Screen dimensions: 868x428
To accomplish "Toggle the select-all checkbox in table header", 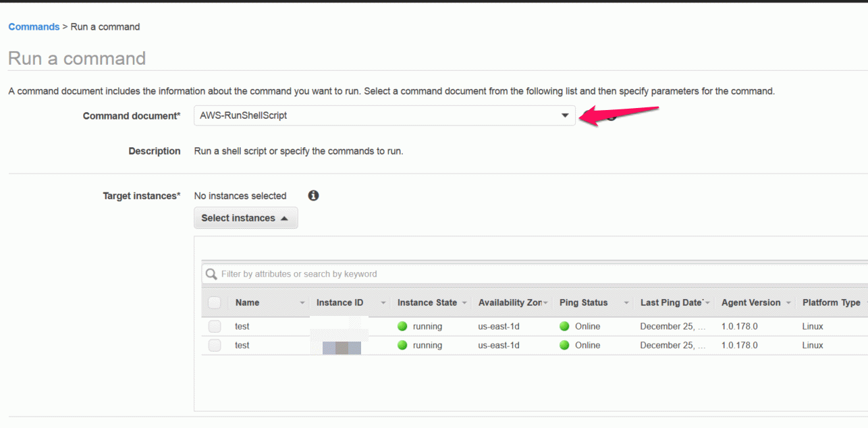I will [x=215, y=302].
